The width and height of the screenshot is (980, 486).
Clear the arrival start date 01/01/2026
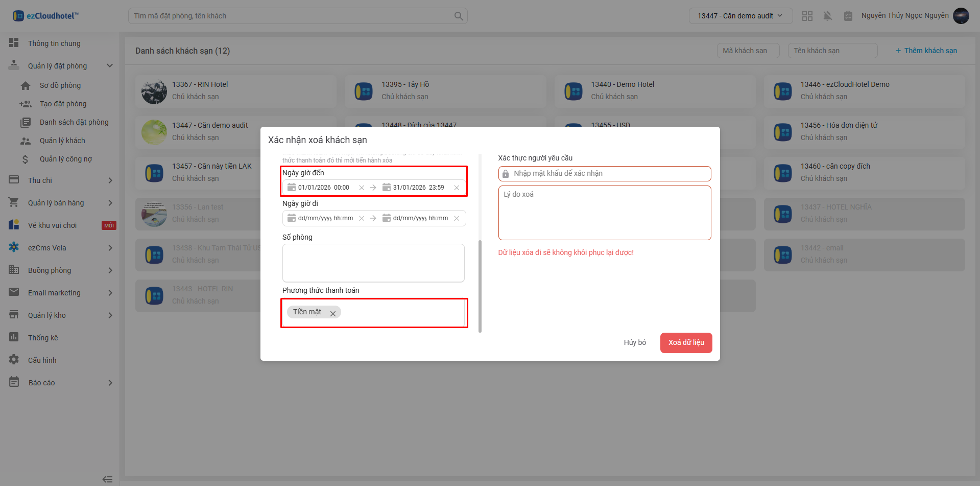(x=362, y=188)
